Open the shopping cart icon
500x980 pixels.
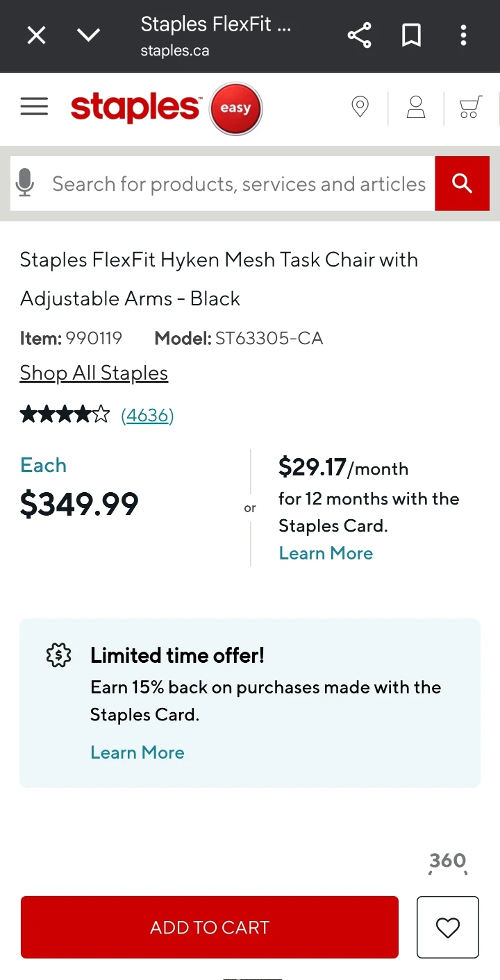tap(470, 108)
